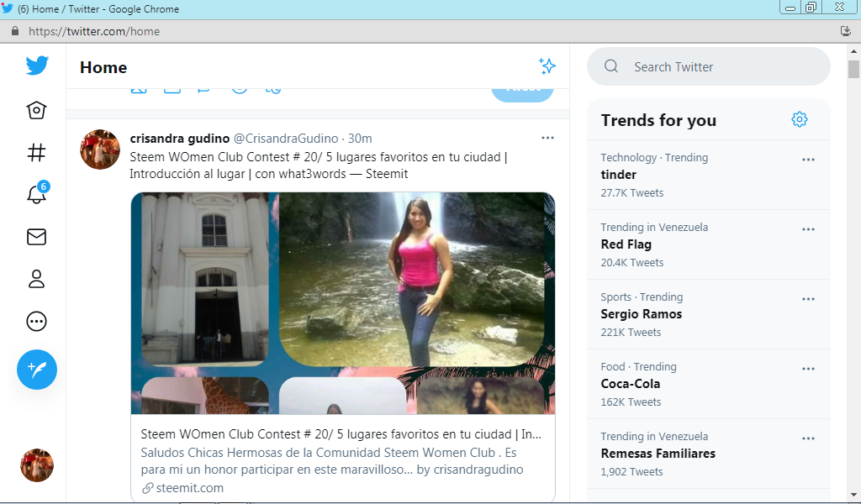
Task: Click the compose Tweet feather button
Action: tap(37, 370)
